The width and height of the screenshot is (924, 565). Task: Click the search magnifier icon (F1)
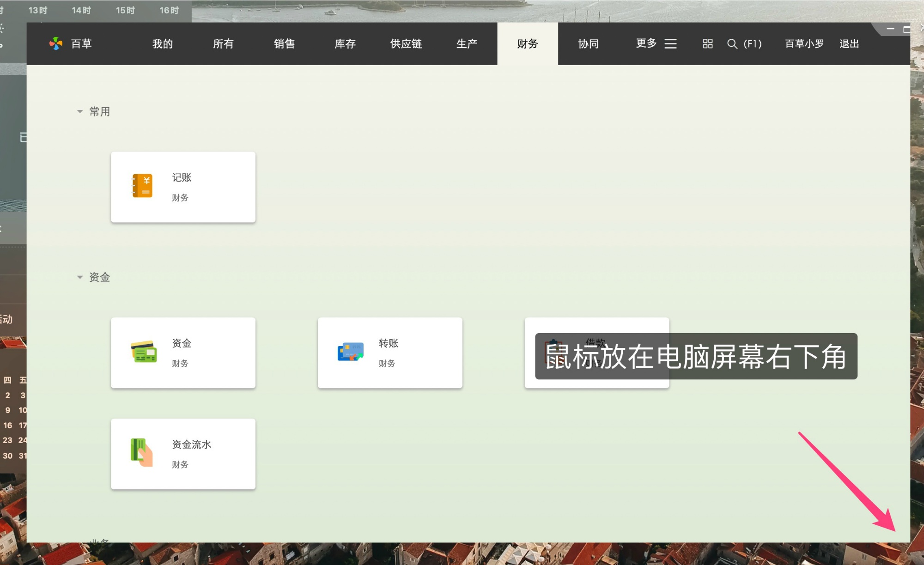point(732,44)
